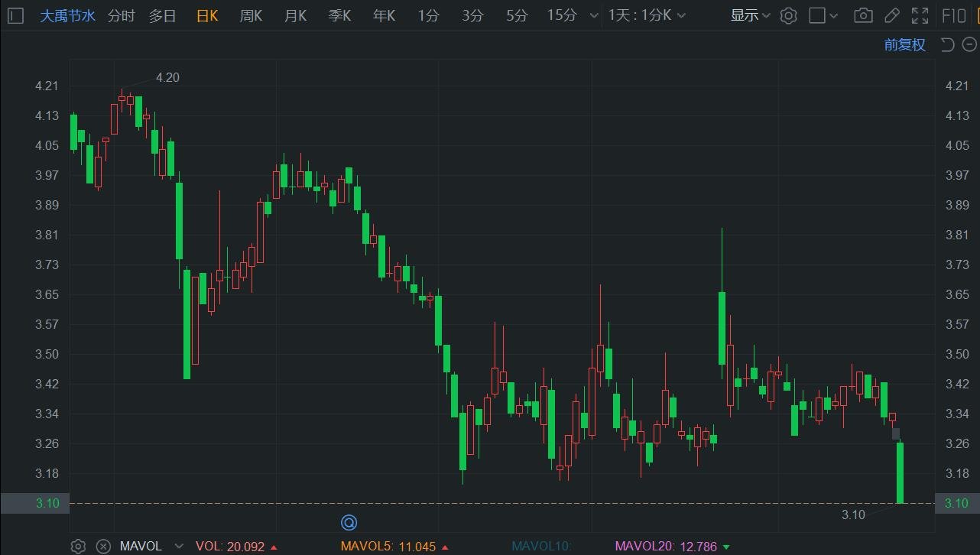Open the F10 company info
980x555 pixels.
[954, 15]
